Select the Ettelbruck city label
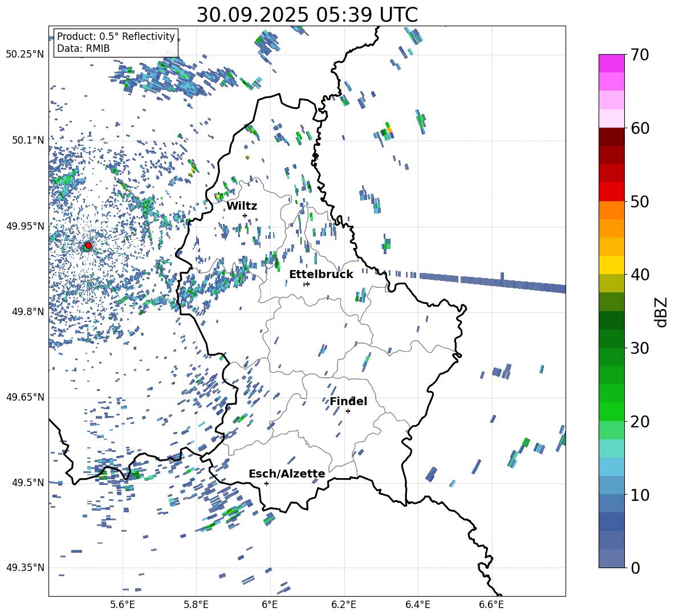 point(321,274)
